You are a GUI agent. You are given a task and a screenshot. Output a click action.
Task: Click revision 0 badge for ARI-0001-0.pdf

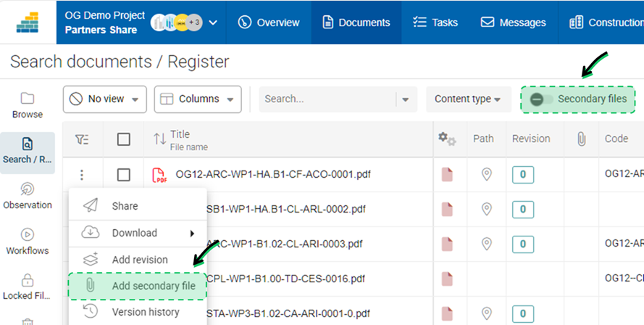click(523, 314)
